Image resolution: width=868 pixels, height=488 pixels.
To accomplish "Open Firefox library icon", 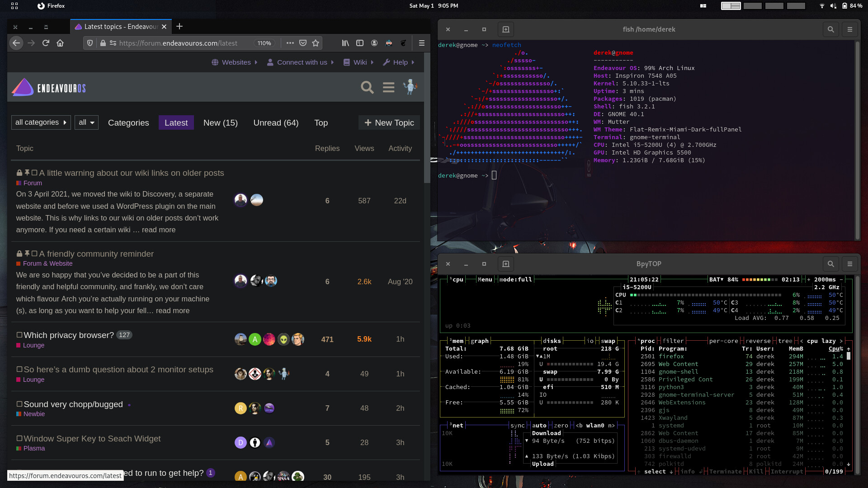I will [x=345, y=43].
